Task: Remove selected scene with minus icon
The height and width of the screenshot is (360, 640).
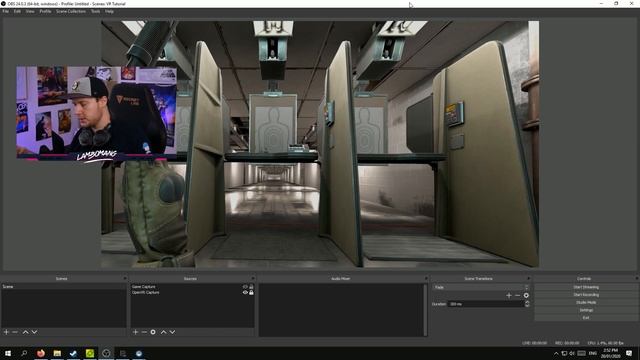Action: 15,332
